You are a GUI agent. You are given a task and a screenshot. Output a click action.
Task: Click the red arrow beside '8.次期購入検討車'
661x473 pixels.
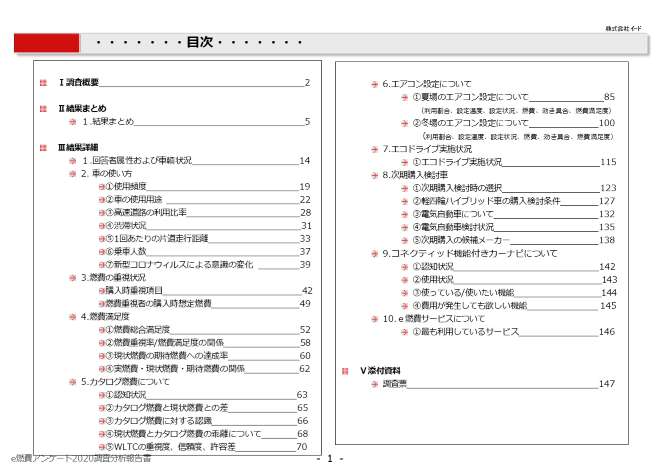point(374,175)
